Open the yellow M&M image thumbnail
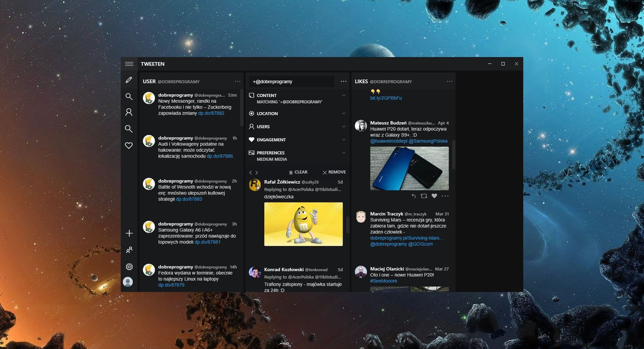Screen dimensions: 644x349 click(303, 224)
